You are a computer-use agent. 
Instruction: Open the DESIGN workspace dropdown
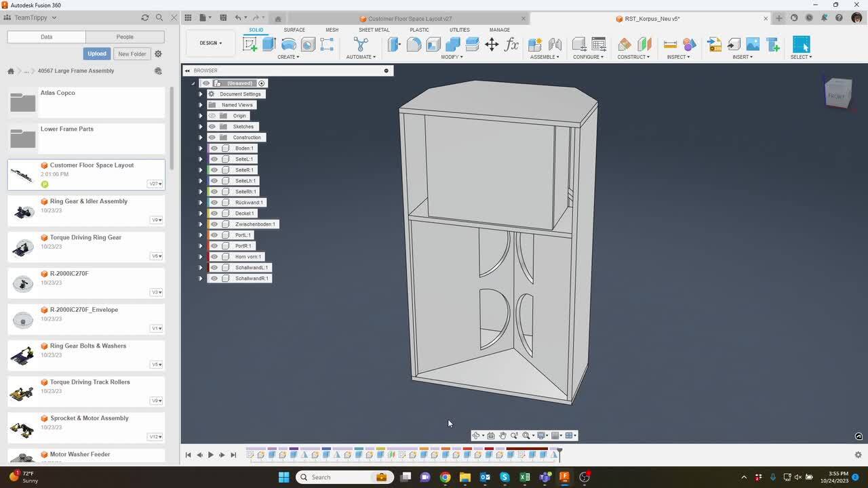pos(210,43)
